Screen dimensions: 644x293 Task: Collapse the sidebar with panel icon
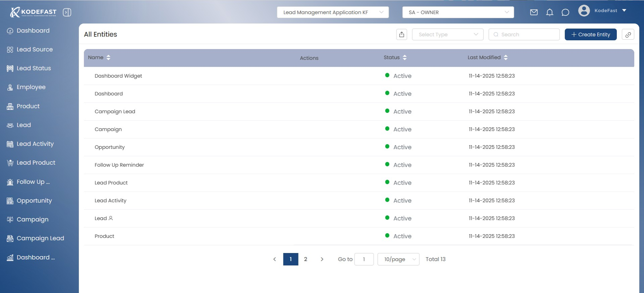(x=67, y=12)
